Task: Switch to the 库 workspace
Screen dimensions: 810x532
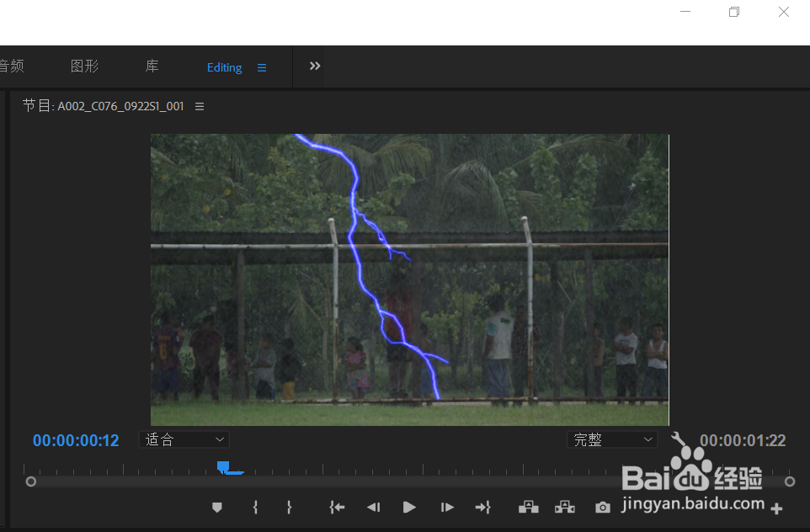Action: point(152,66)
